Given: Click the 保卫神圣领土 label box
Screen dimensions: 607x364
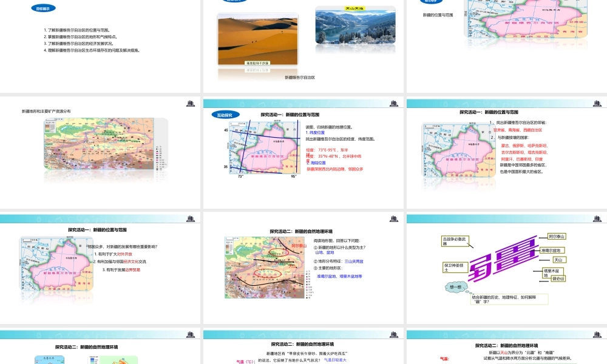Looking at the screenshot, I should (x=456, y=268).
